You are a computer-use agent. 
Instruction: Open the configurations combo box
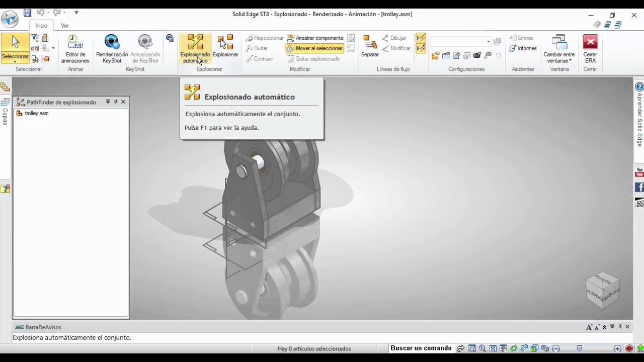pyautogui.click(x=461, y=41)
